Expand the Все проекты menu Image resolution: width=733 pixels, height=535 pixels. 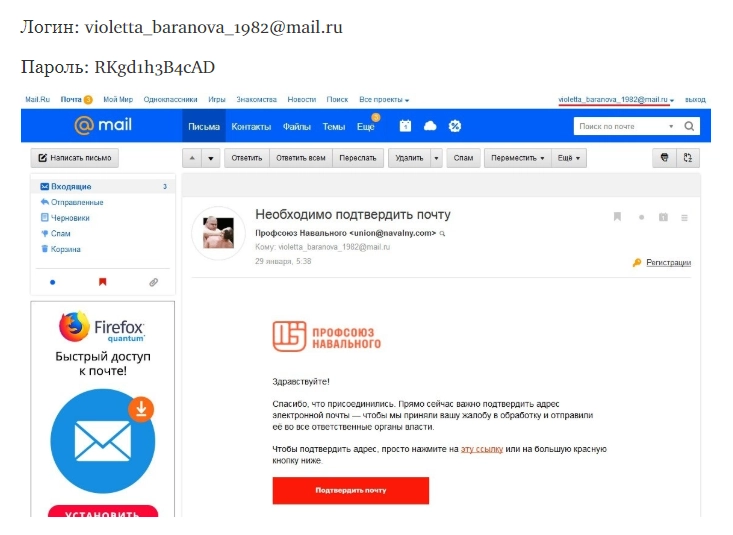(x=384, y=100)
